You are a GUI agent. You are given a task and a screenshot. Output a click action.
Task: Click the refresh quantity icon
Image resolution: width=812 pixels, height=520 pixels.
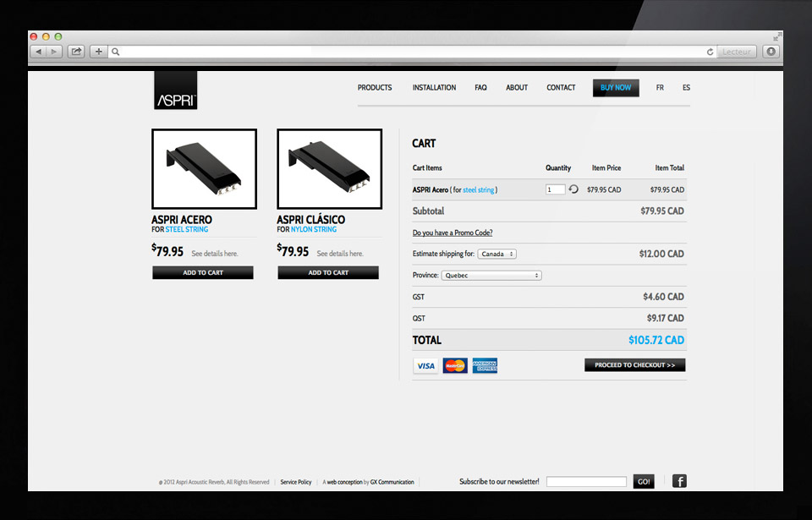pos(573,189)
